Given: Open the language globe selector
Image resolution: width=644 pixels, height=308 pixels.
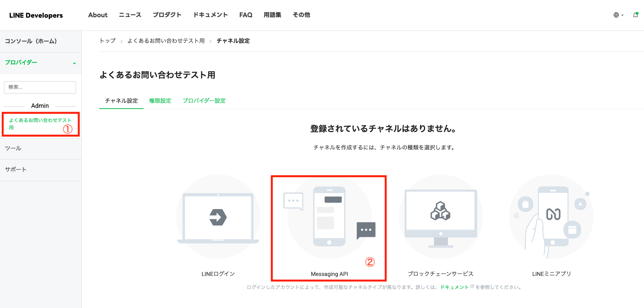Looking at the screenshot, I should pyautogui.click(x=618, y=15).
